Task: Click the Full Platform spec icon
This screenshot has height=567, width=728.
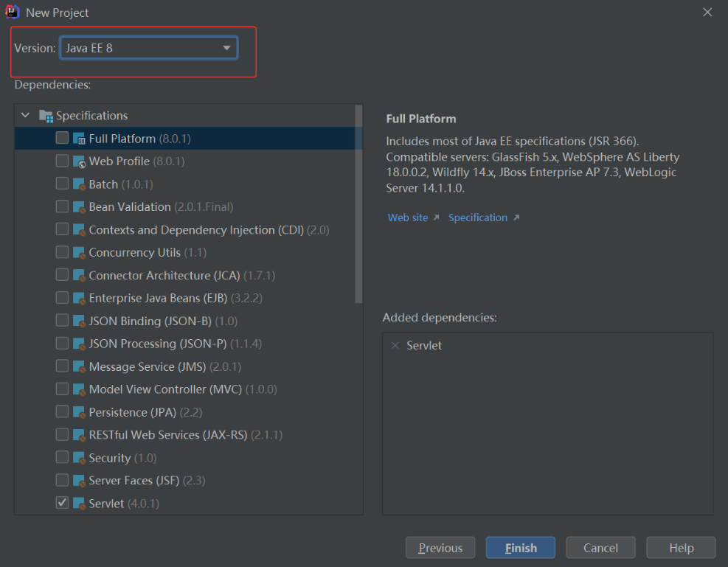Action: click(79, 139)
